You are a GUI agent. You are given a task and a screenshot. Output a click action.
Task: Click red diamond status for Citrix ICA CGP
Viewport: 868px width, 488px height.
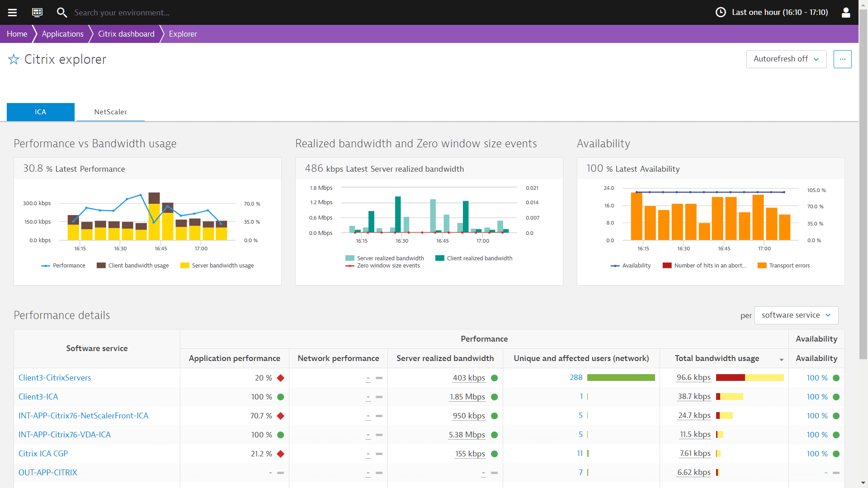coord(280,454)
